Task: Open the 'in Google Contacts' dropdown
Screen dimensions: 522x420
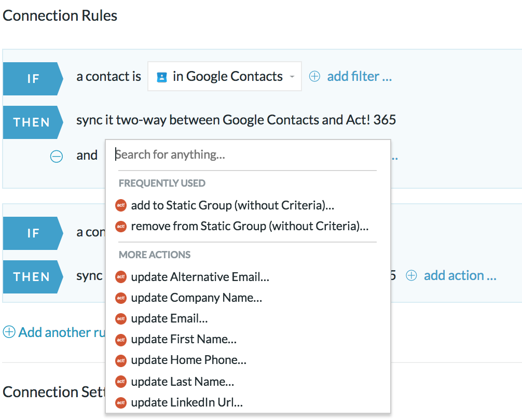Action: click(x=224, y=76)
